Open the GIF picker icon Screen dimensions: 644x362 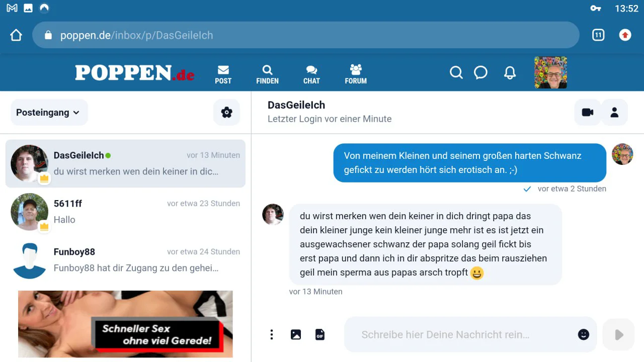coord(320,334)
